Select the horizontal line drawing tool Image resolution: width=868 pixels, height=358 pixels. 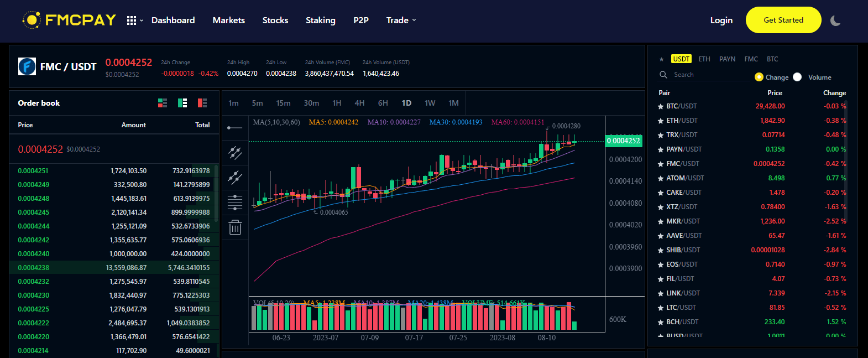click(x=235, y=128)
